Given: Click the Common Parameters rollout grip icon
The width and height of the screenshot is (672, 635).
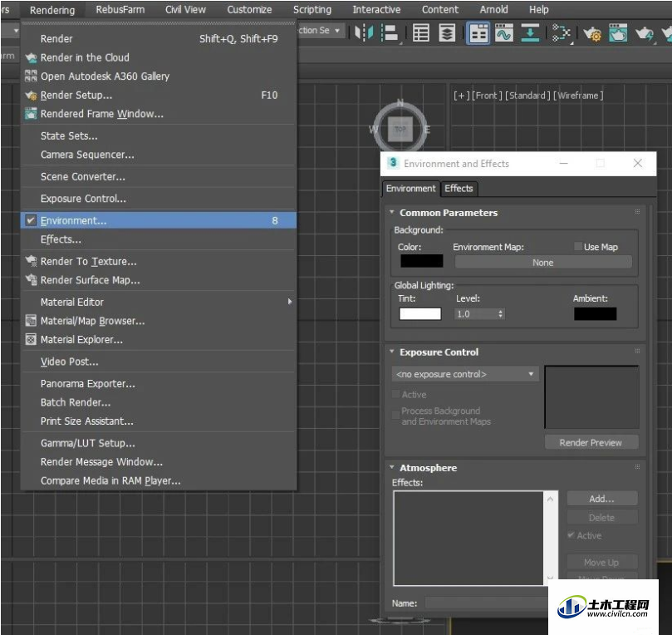Looking at the screenshot, I should [637, 212].
